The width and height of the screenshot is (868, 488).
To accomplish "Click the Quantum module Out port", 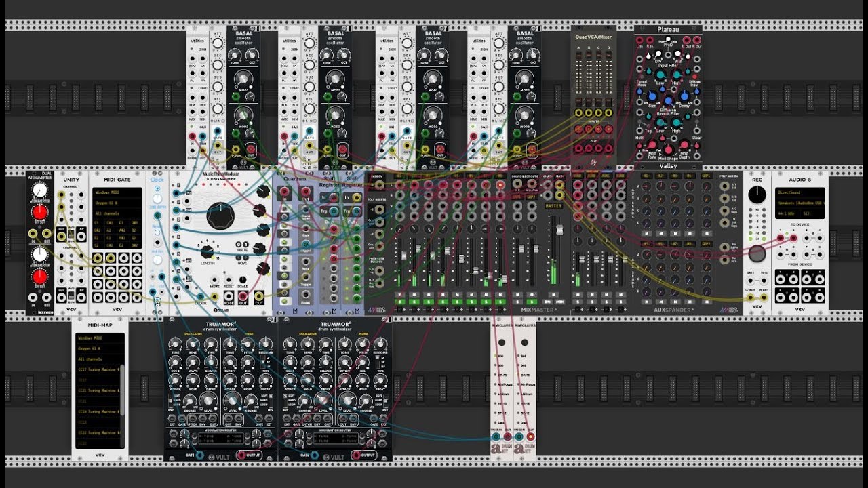I will (305, 191).
